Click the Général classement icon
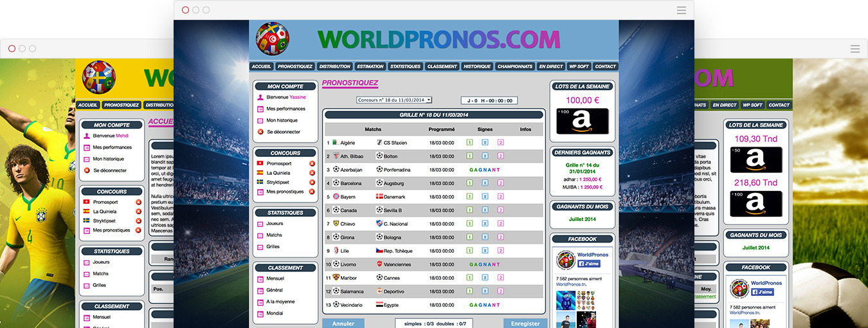The width and height of the screenshot is (868, 328). [260, 291]
